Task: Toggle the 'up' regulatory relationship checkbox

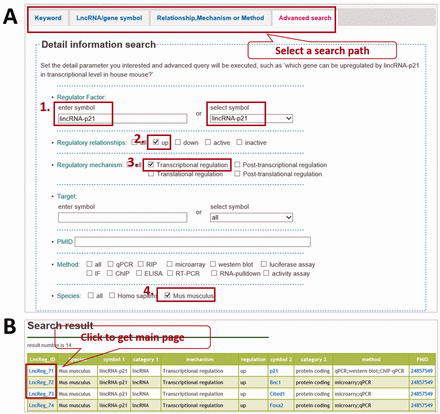Action: pyautogui.click(x=156, y=142)
